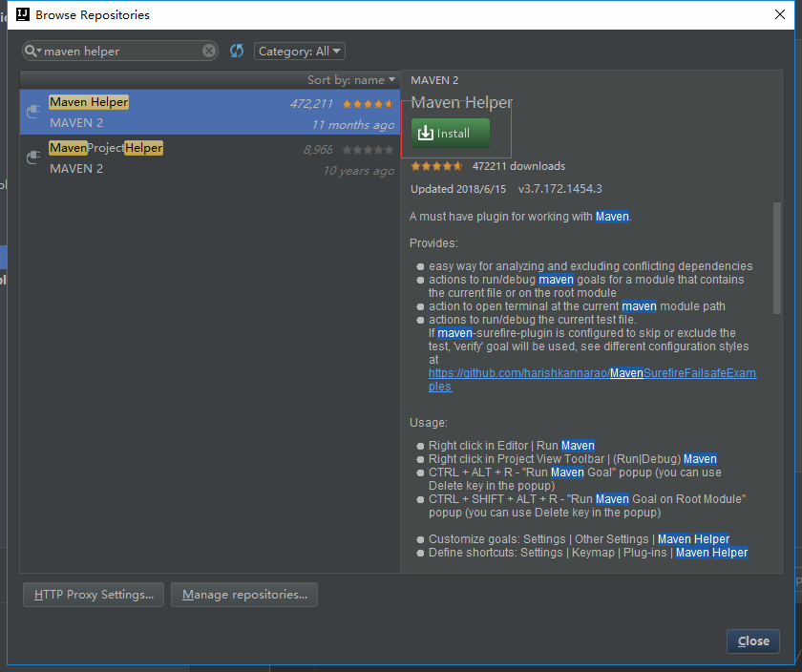This screenshot has width=802, height=672.
Task: Click the 'Updated 2018/6/15' text
Action: (458, 189)
